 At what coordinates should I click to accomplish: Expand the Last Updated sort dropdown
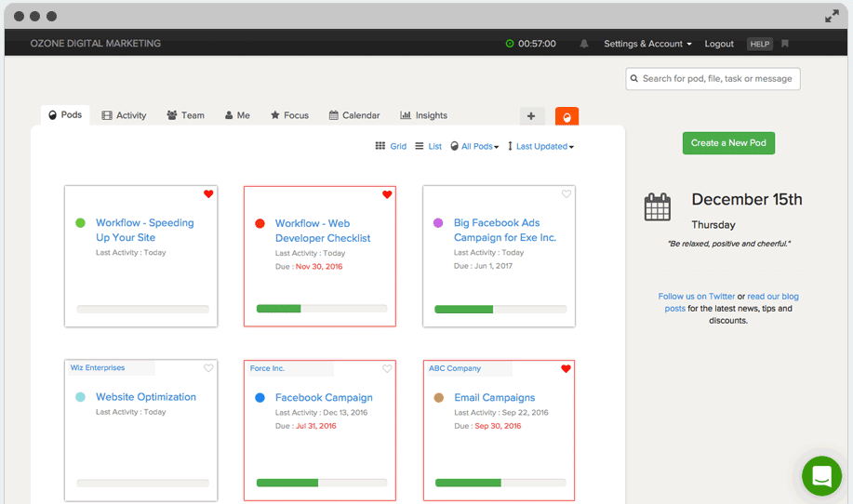(x=544, y=146)
